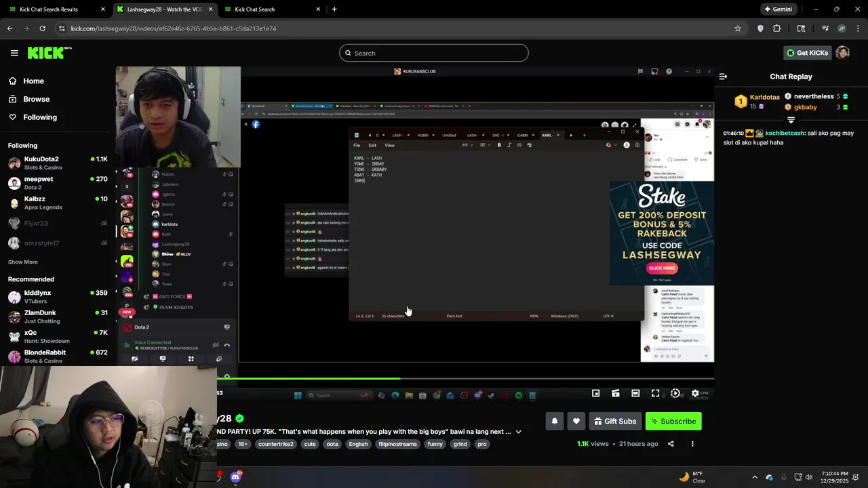
Task: Open the weather widget in the taskbar
Action: 692,477
